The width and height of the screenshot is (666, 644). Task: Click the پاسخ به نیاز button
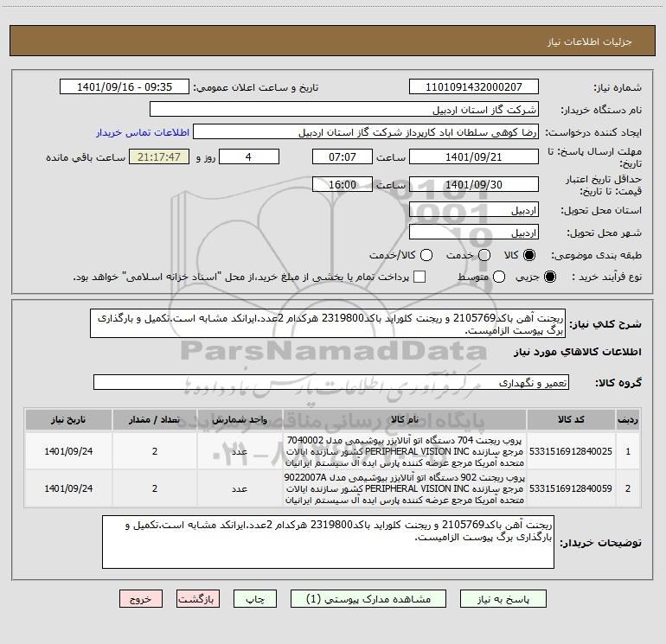503,598
